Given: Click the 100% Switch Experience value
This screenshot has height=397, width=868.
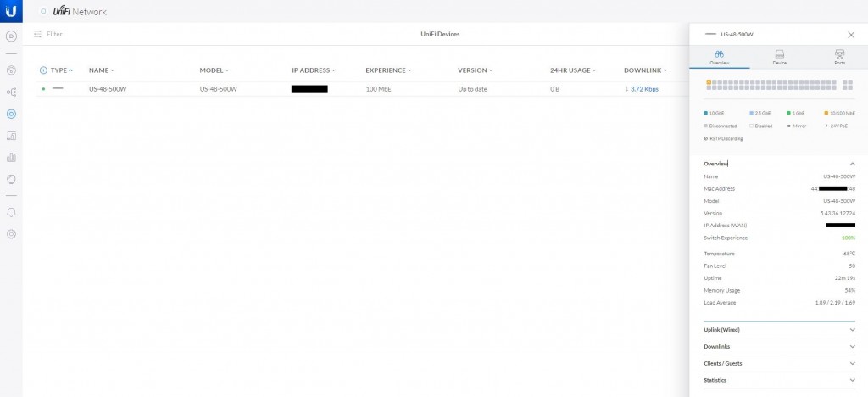Looking at the screenshot, I should coord(849,238).
